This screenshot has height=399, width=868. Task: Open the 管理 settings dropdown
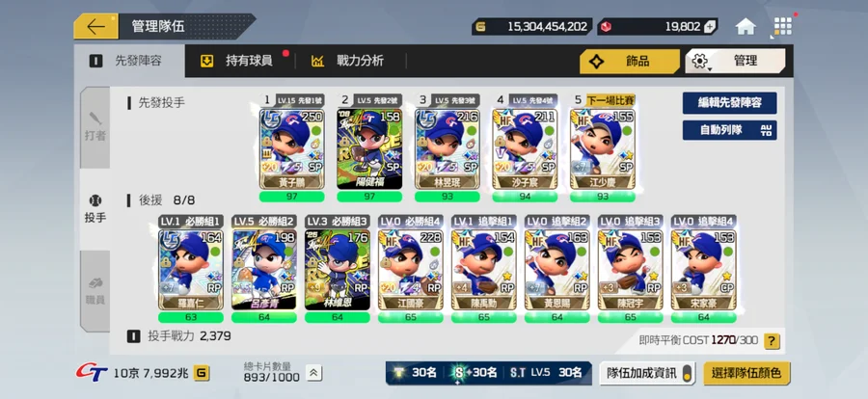tap(735, 62)
